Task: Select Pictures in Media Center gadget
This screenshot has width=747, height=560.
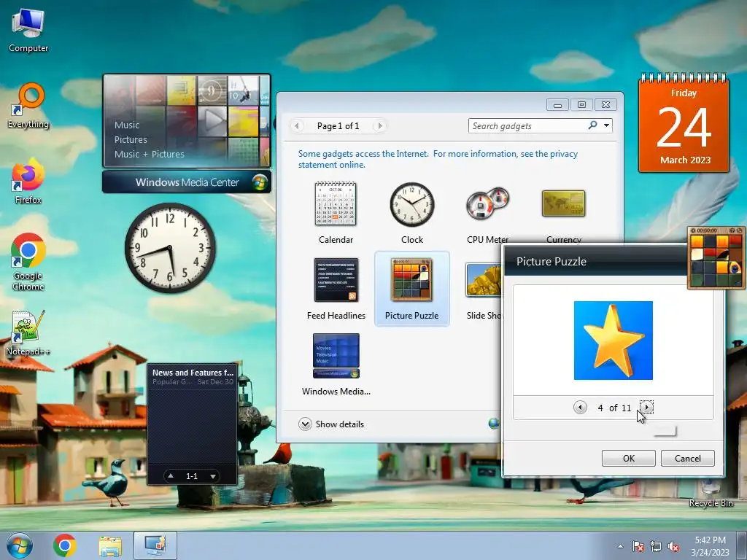Action: pos(131,139)
